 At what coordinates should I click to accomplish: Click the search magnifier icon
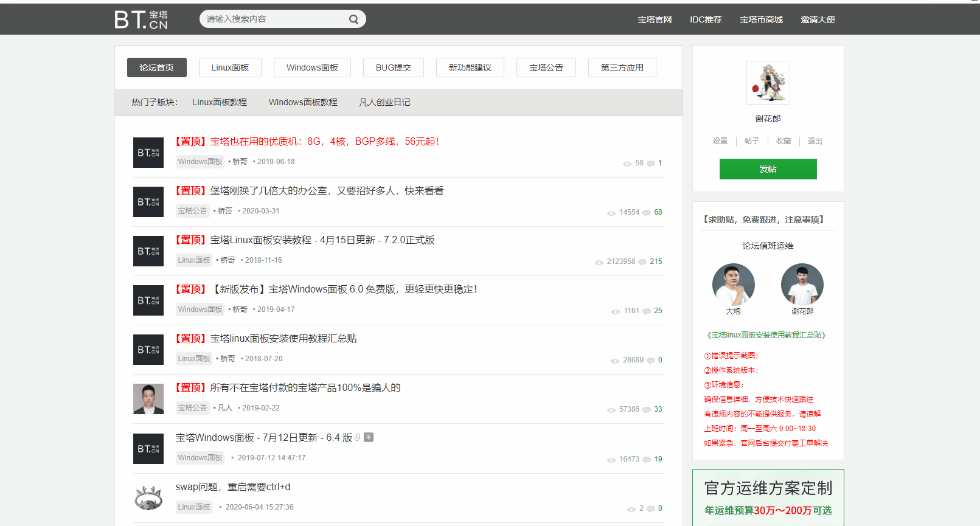(353, 19)
